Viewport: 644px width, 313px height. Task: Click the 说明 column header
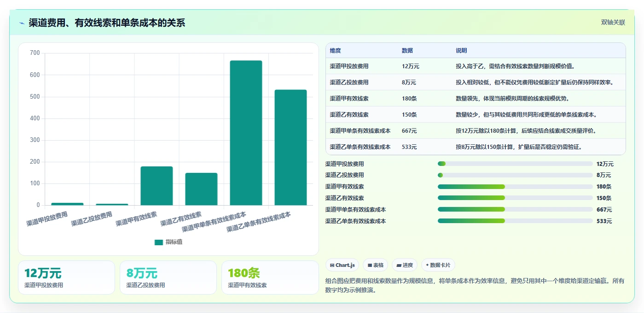[461, 51]
